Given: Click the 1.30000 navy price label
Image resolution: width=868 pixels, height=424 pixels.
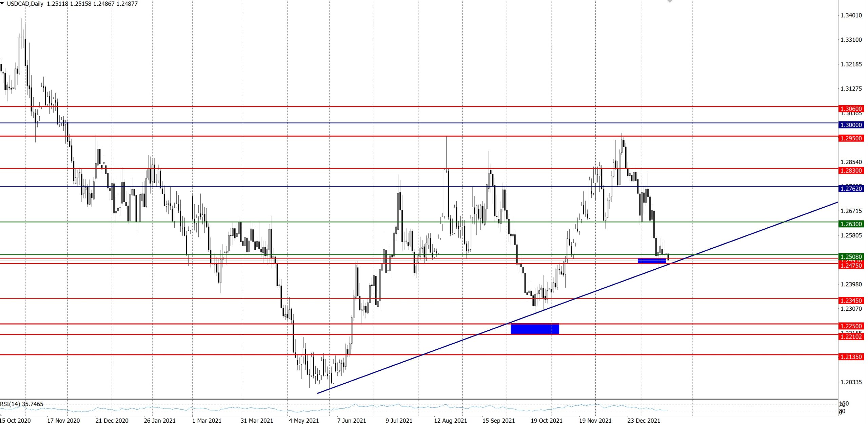Looking at the screenshot, I should (x=851, y=125).
